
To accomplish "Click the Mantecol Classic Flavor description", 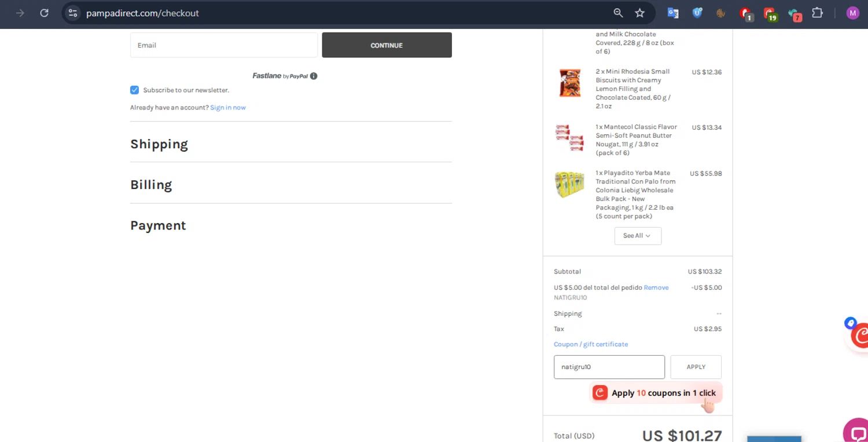I will tap(636, 140).
